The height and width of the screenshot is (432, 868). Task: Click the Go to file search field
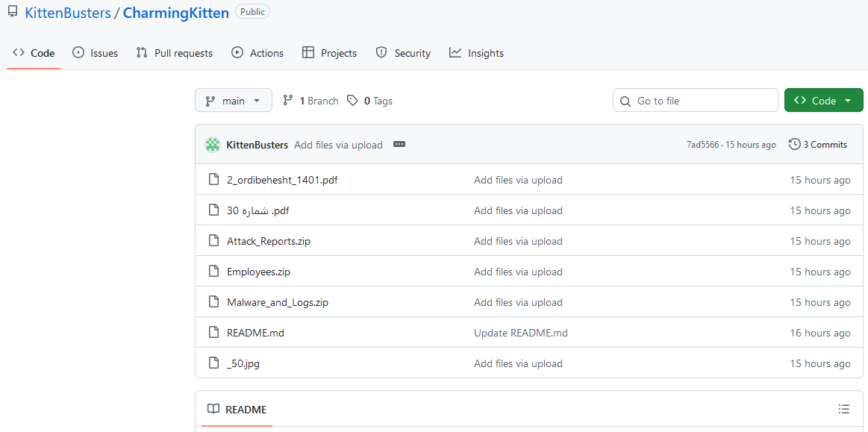702,101
